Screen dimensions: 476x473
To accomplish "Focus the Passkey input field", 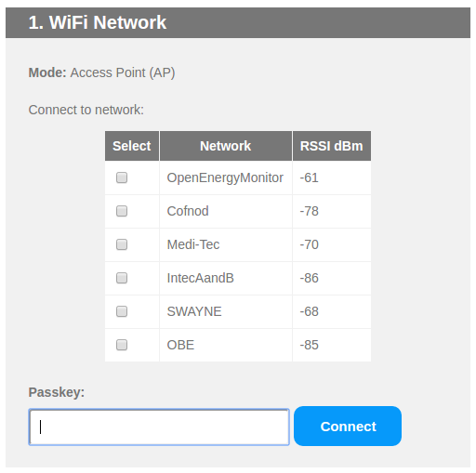I will pyautogui.click(x=159, y=427).
